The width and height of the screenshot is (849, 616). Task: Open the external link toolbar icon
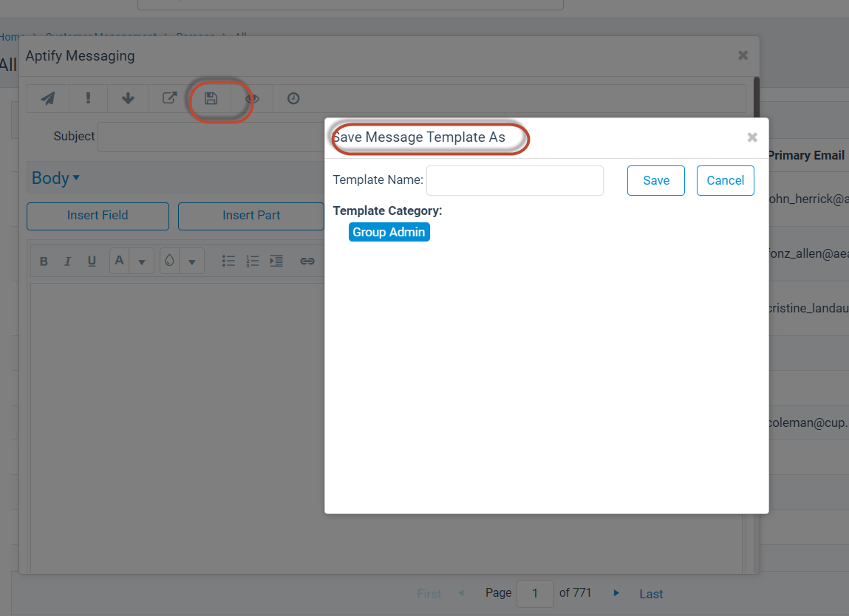(169, 98)
